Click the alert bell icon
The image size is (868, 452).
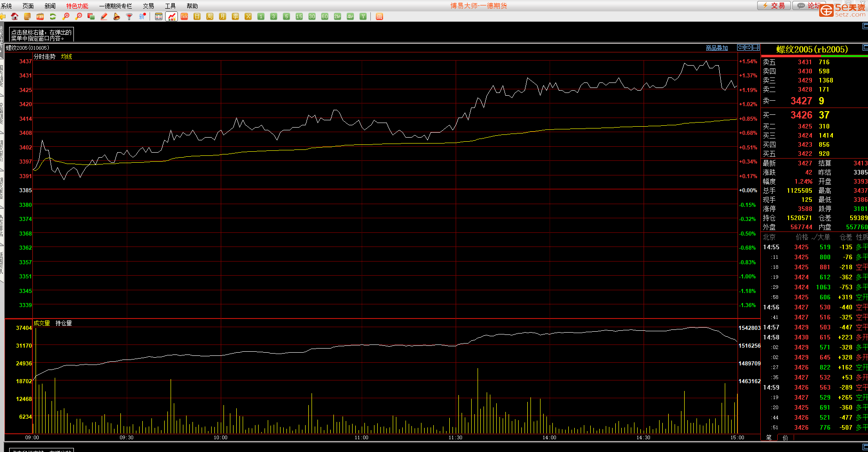117,16
